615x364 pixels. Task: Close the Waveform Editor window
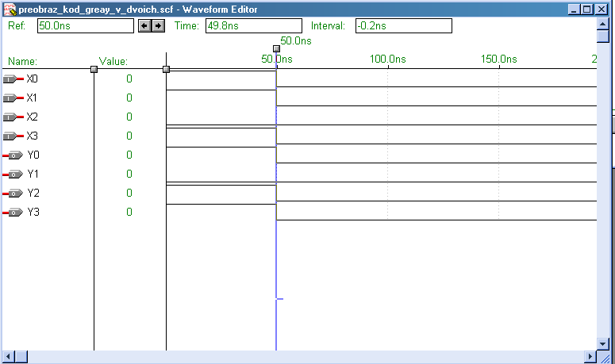[x=601, y=10]
